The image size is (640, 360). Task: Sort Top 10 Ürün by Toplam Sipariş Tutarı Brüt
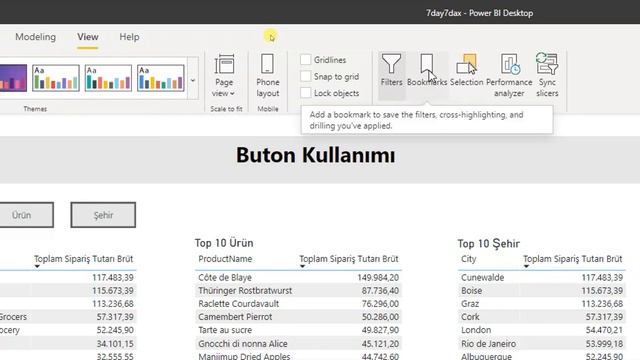point(349,259)
